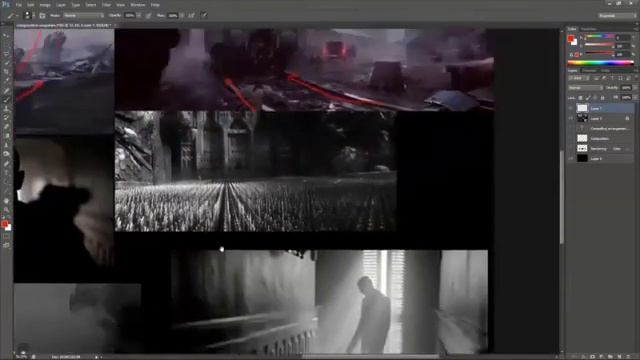Select the Eraser tool
The width and height of the screenshot is (640, 360).
coord(6,127)
